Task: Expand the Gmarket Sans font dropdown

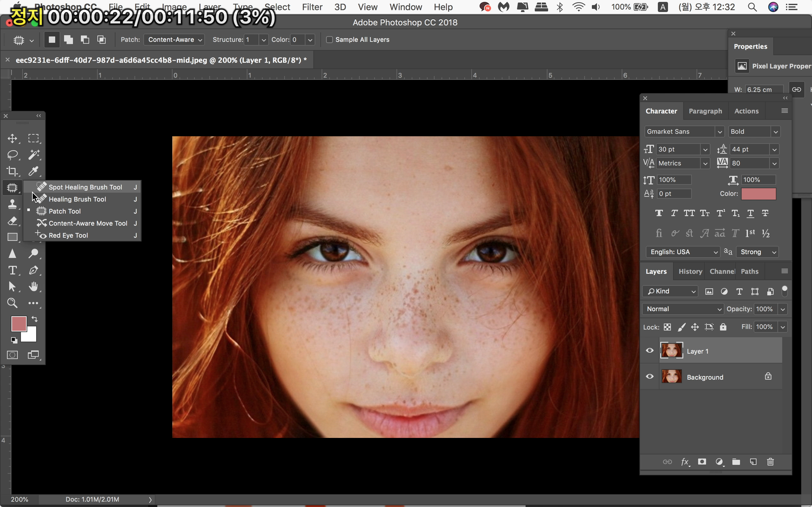Action: [x=719, y=132]
